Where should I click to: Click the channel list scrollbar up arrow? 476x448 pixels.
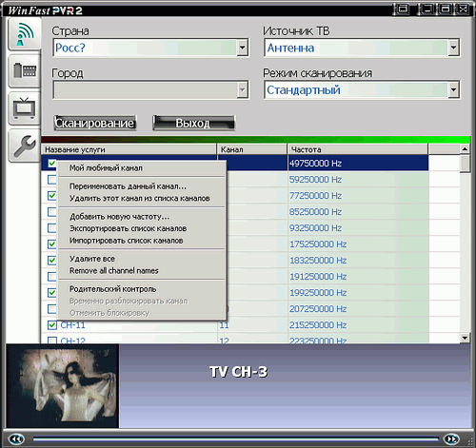[x=465, y=148]
